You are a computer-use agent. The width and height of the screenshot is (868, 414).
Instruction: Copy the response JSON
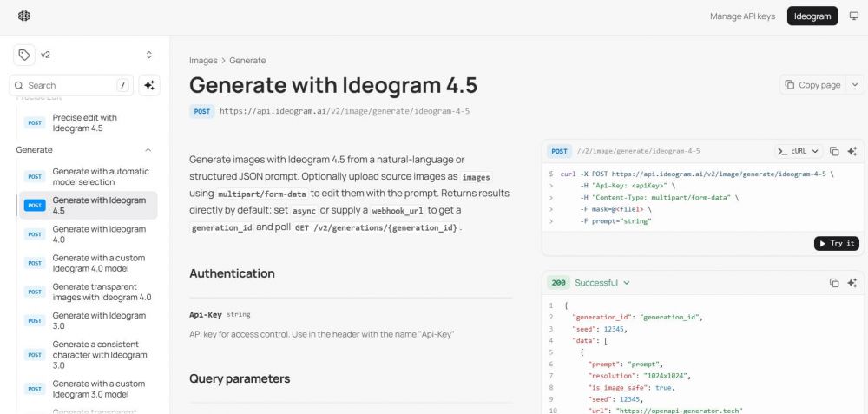[834, 283]
